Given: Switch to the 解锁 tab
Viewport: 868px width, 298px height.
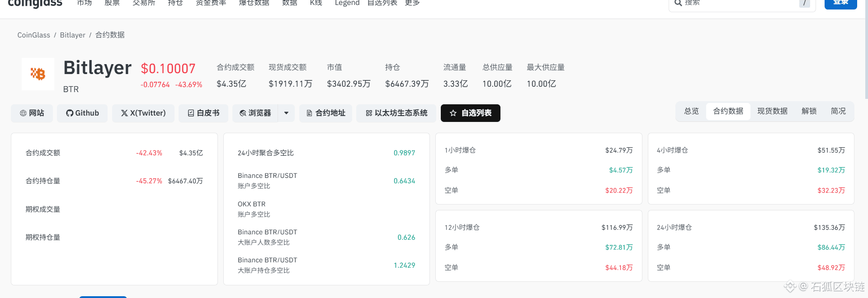Looking at the screenshot, I should (x=809, y=111).
